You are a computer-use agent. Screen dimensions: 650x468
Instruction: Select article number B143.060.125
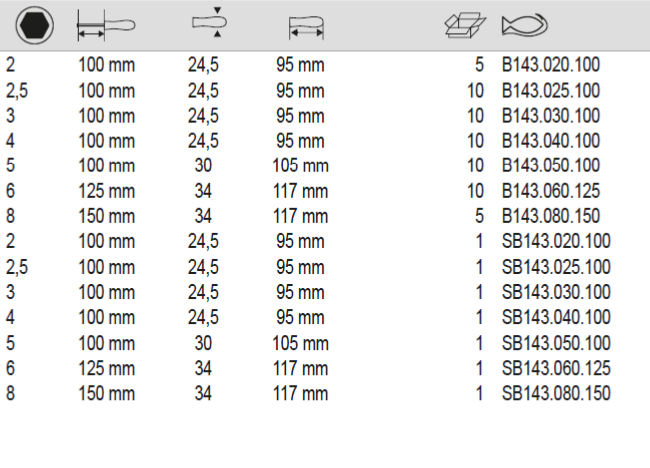[x=550, y=190]
